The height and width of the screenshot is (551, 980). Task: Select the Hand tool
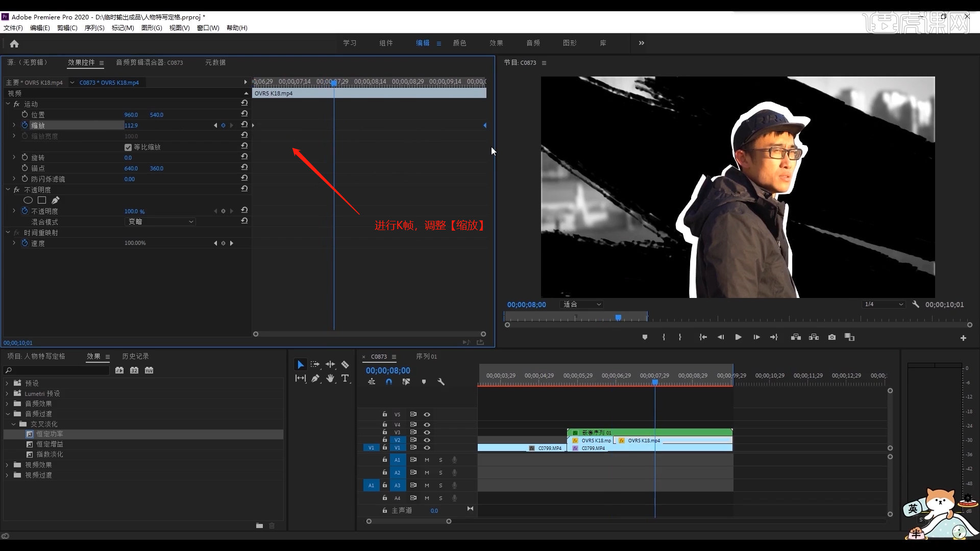point(330,378)
